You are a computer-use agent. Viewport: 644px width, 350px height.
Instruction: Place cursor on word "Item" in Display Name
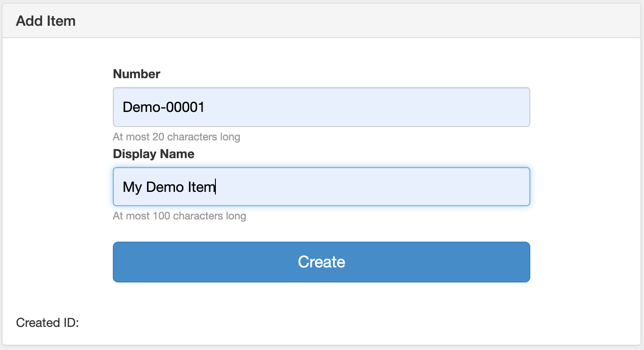(x=201, y=187)
